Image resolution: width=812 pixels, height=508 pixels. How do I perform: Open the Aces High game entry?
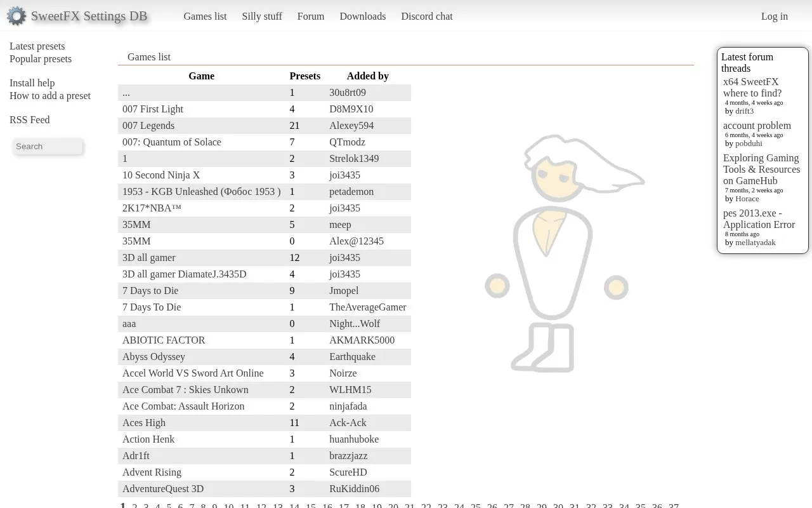click(144, 423)
